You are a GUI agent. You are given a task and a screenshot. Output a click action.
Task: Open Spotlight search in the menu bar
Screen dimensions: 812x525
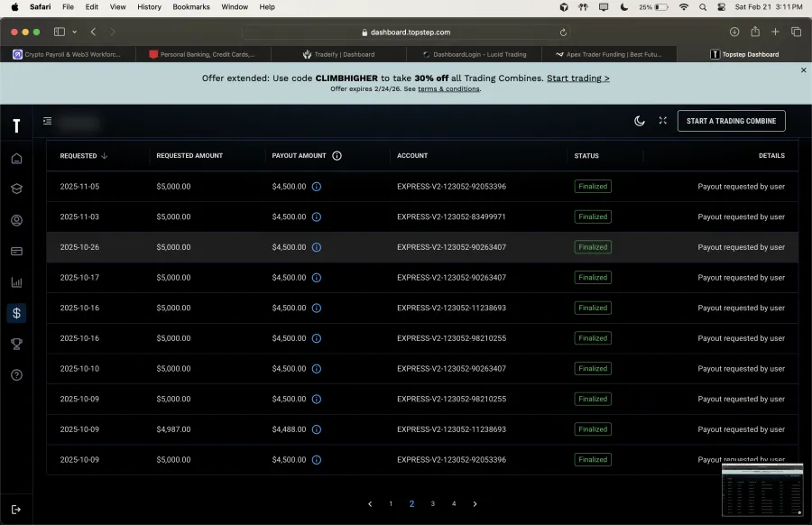702,7
